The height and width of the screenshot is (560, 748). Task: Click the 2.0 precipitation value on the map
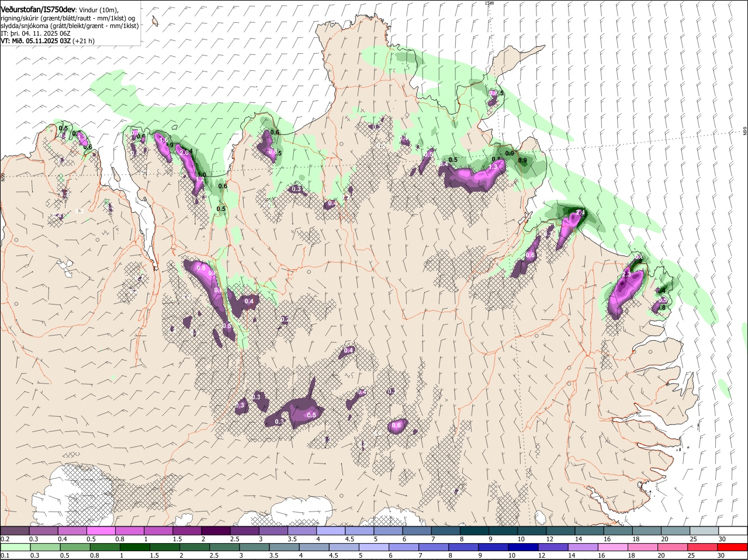[x=185, y=153]
